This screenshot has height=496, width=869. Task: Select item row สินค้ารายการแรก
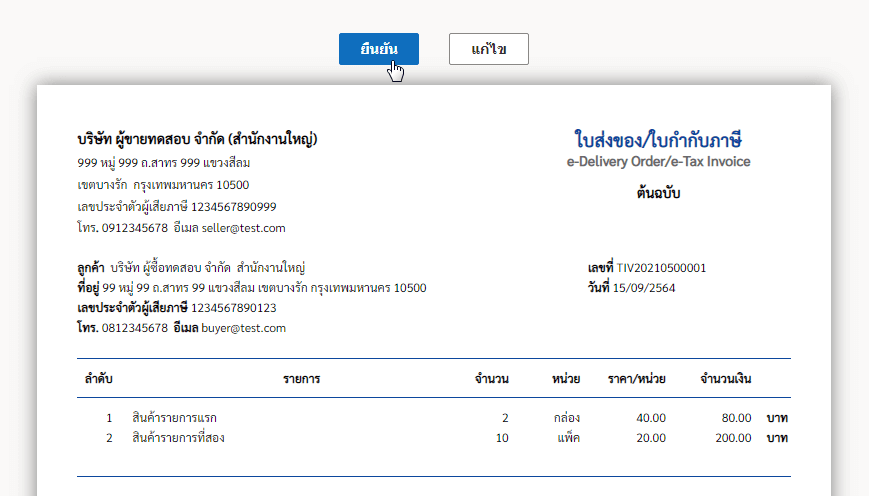[x=434, y=417]
